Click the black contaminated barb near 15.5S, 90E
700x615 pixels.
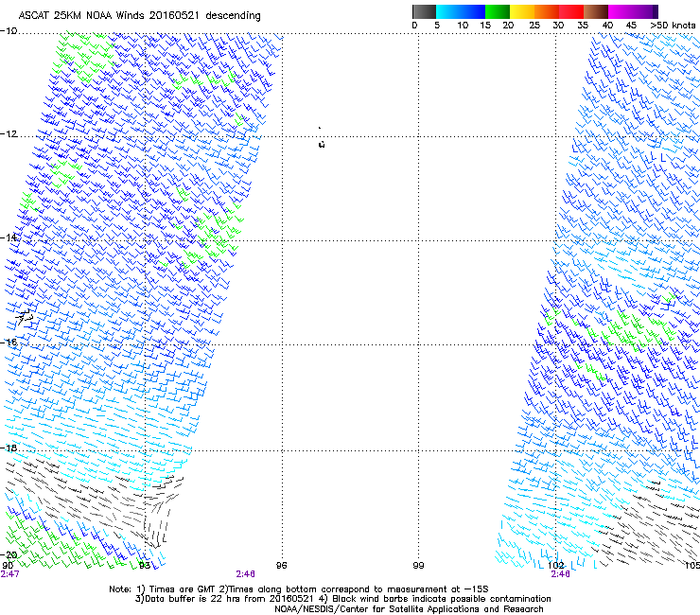click(25, 317)
